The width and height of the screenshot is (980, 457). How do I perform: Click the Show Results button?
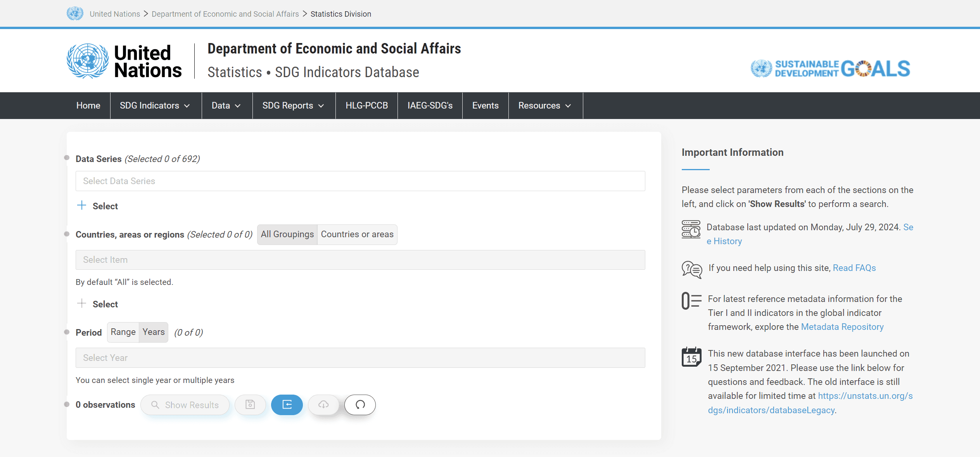[185, 405]
